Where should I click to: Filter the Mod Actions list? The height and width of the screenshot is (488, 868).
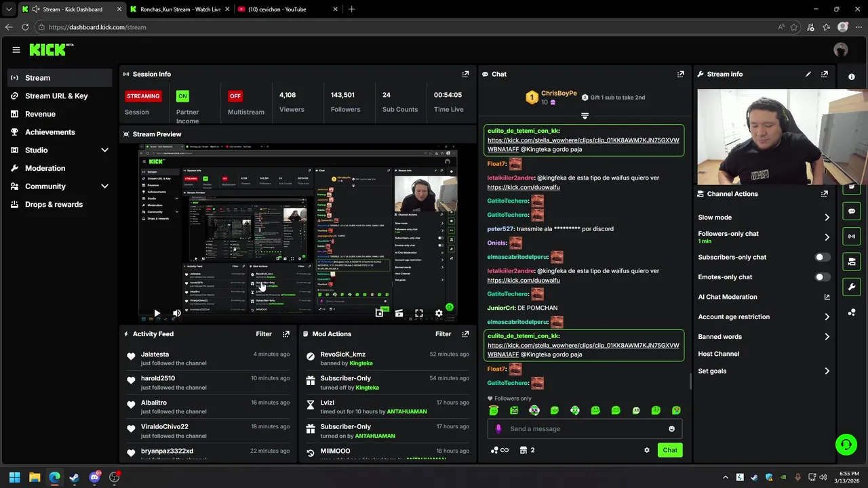point(443,334)
